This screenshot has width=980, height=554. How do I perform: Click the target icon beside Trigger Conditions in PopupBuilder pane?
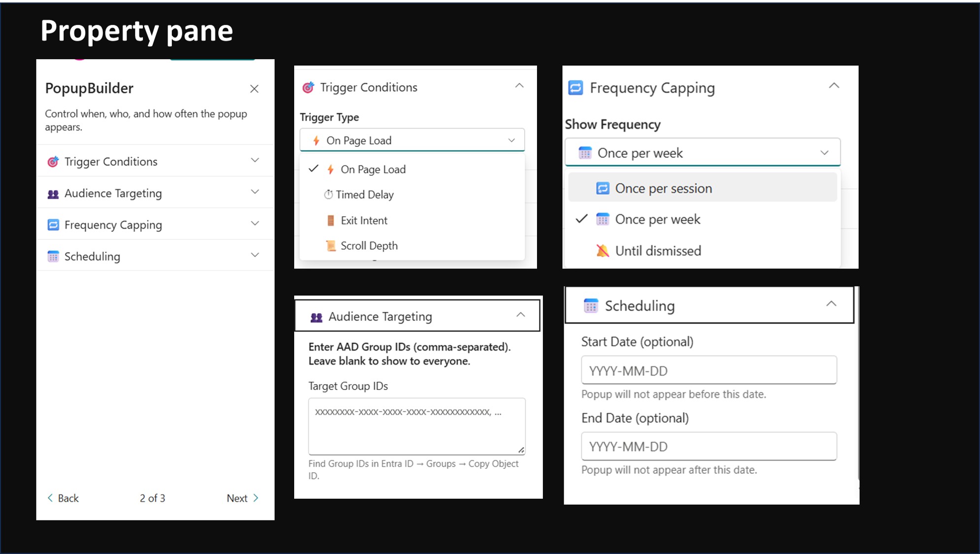point(53,162)
